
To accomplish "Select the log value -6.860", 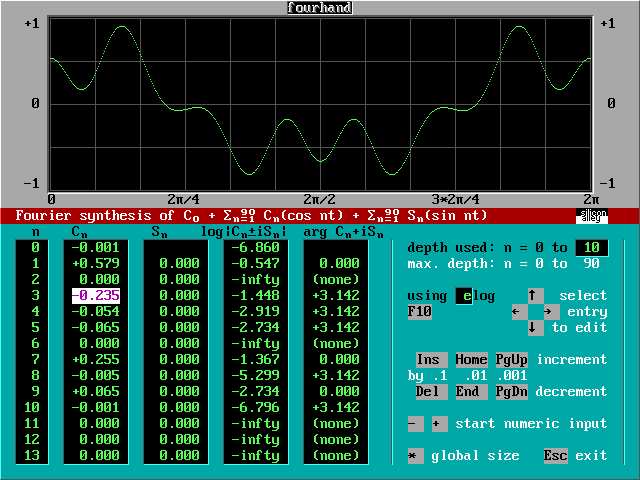I will pyautogui.click(x=256, y=248).
